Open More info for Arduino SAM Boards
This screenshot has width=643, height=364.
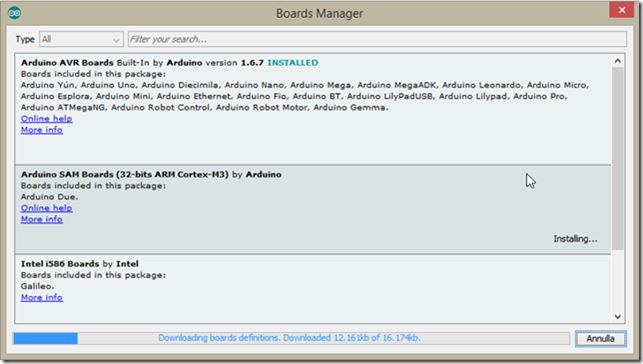(x=42, y=219)
